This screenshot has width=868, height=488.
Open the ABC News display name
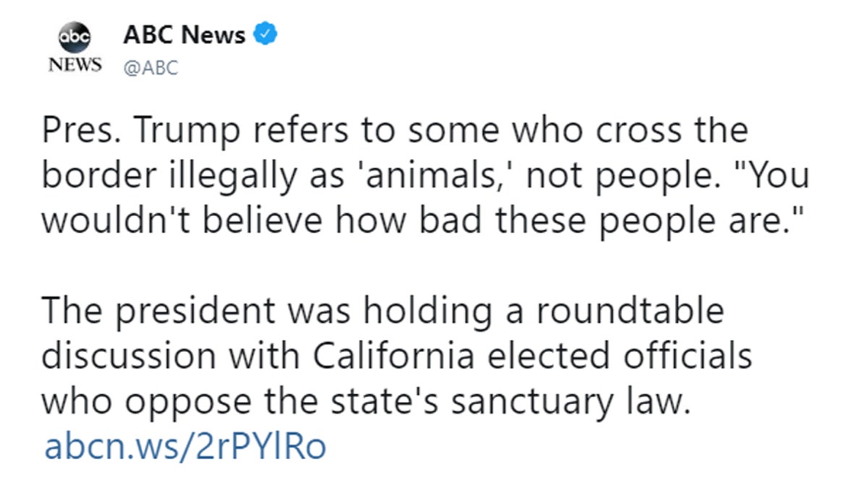click(x=184, y=34)
